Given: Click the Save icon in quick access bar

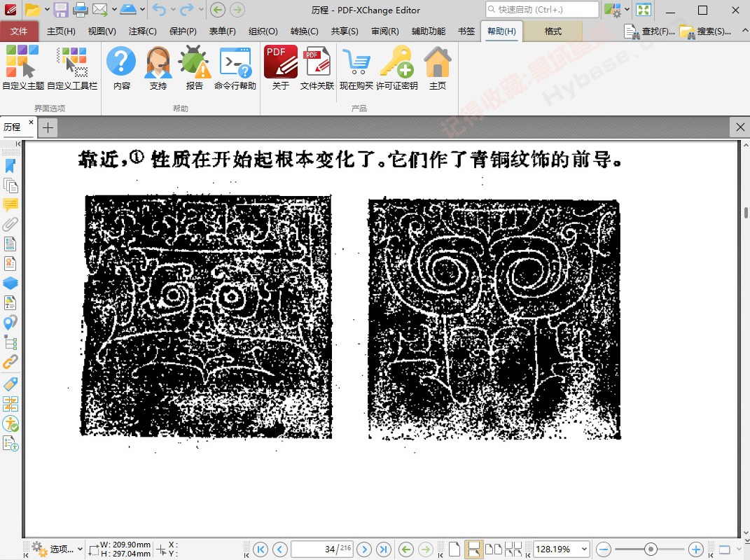Looking at the screenshot, I should click(61, 10).
